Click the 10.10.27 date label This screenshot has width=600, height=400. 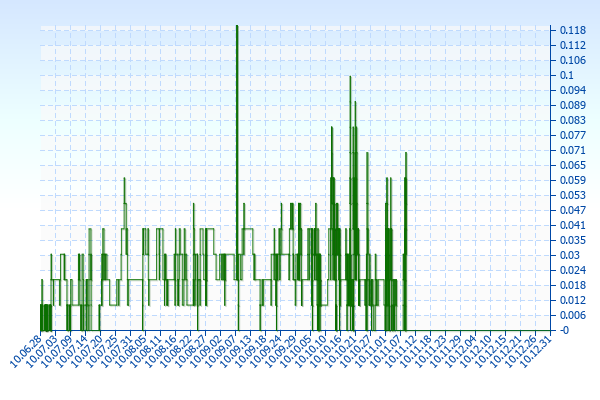[x=356, y=351]
